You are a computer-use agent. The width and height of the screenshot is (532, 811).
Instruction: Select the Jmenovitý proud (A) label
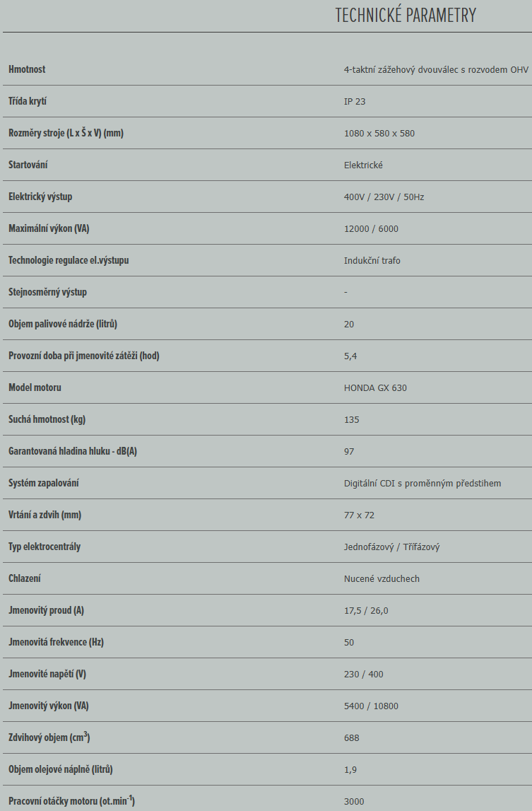pos(46,611)
